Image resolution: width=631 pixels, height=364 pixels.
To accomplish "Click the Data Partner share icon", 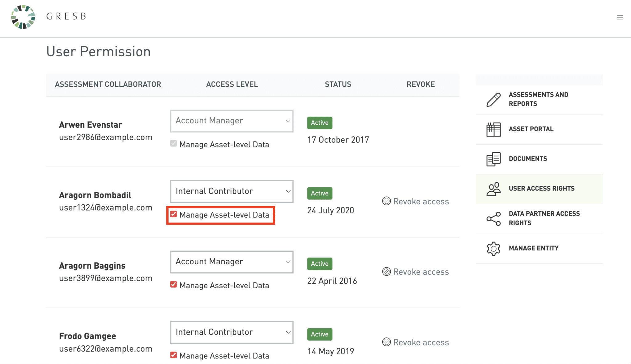I will [x=493, y=218].
